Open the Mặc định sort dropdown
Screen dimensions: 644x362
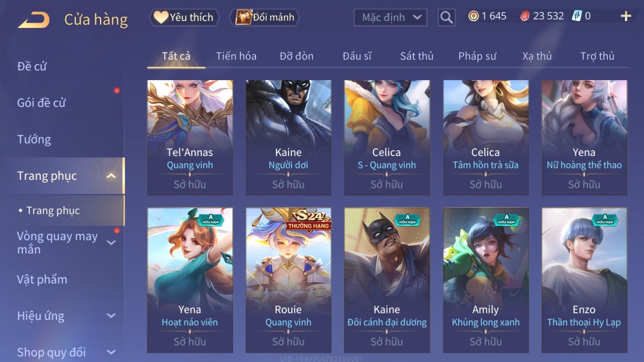click(x=390, y=18)
